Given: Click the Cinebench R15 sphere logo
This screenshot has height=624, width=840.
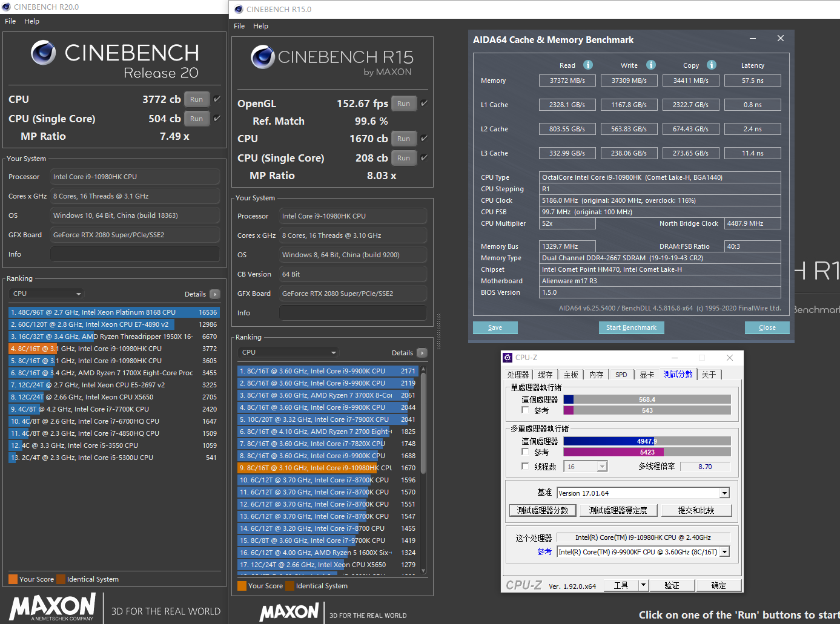Looking at the screenshot, I should click(263, 57).
